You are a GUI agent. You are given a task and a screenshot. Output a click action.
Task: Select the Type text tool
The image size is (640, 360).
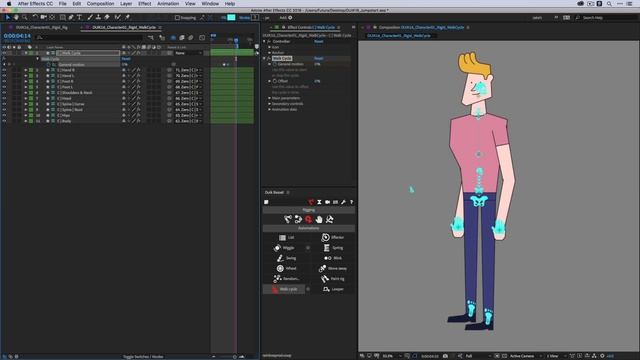tap(80, 18)
